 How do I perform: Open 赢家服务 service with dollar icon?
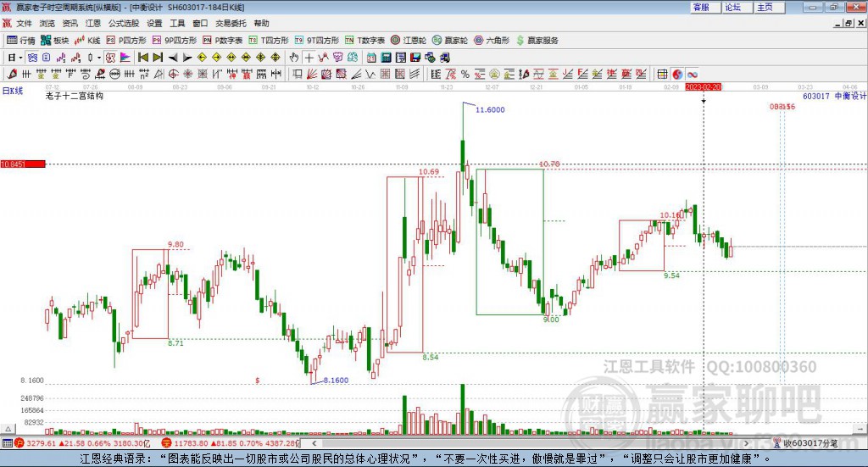click(x=537, y=41)
